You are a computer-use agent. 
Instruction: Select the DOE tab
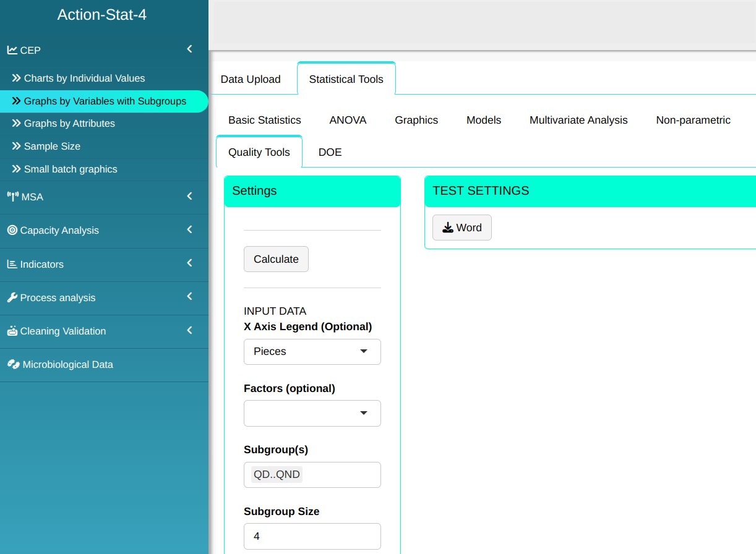(x=330, y=152)
